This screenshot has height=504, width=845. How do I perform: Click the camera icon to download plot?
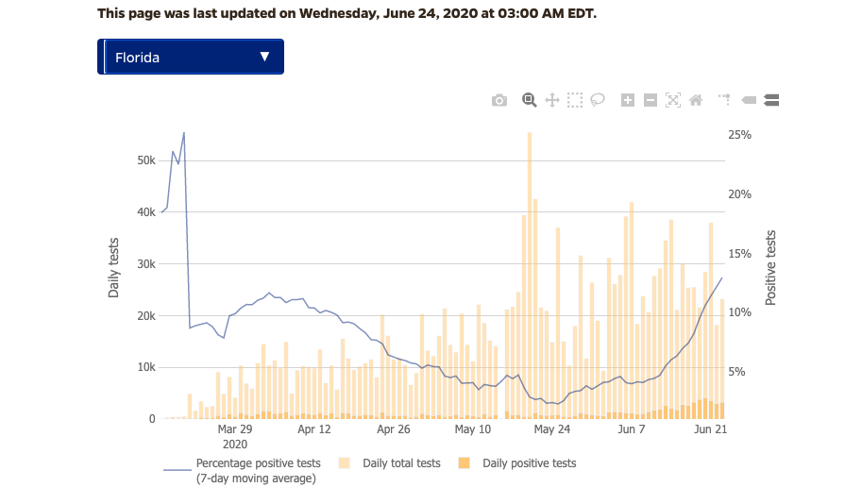pyautogui.click(x=499, y=100)
